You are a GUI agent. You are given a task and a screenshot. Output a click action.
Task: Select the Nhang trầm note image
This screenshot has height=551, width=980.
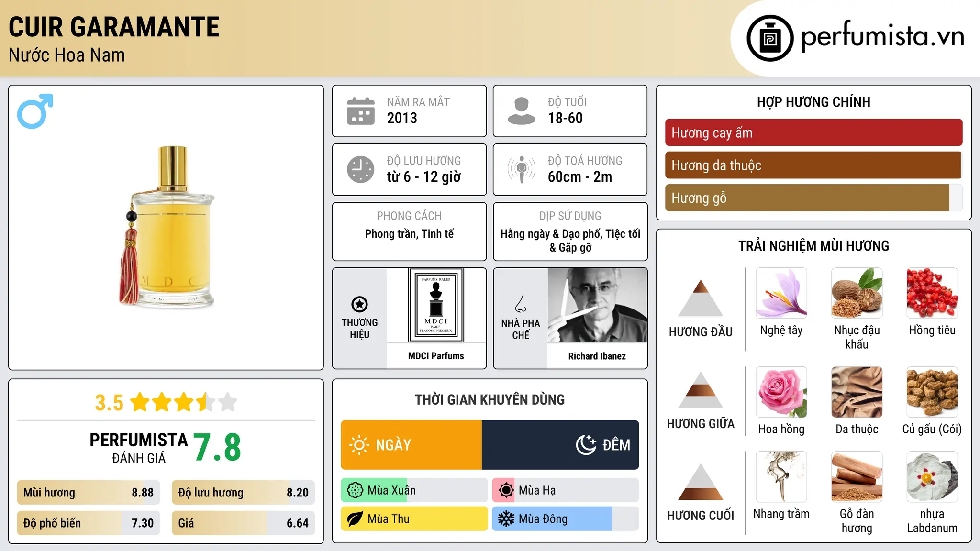781,477
